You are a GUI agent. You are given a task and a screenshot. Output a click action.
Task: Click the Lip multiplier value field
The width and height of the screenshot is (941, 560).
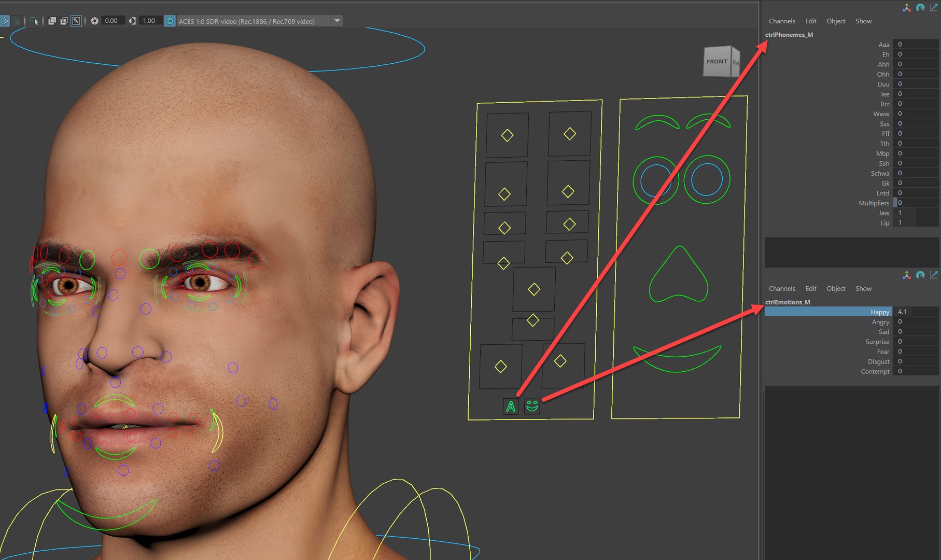(915, 222)
